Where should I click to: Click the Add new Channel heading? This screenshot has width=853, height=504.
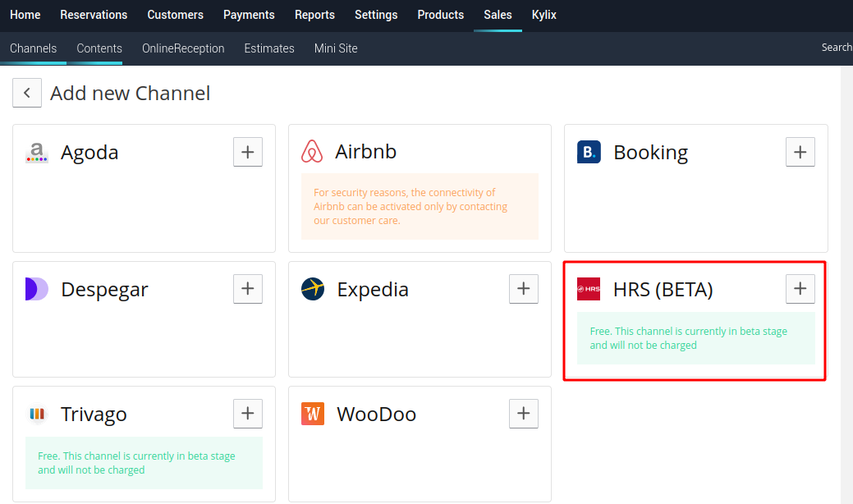(130, 93)
